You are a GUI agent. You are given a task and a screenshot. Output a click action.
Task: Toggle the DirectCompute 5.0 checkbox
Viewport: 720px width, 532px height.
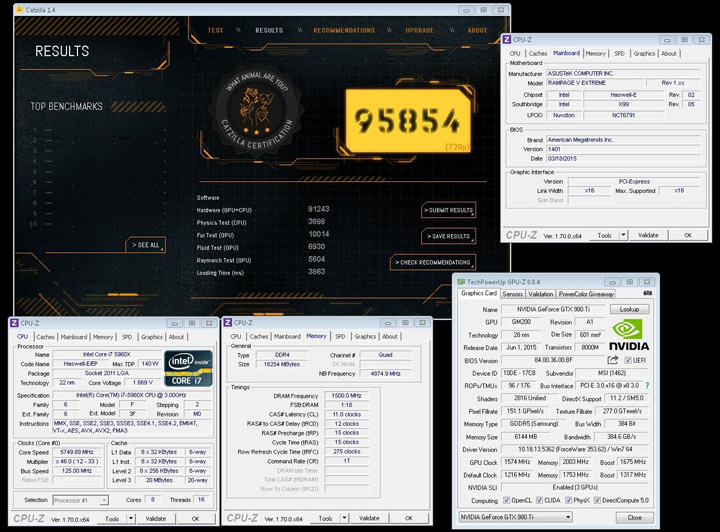point(597,500)
